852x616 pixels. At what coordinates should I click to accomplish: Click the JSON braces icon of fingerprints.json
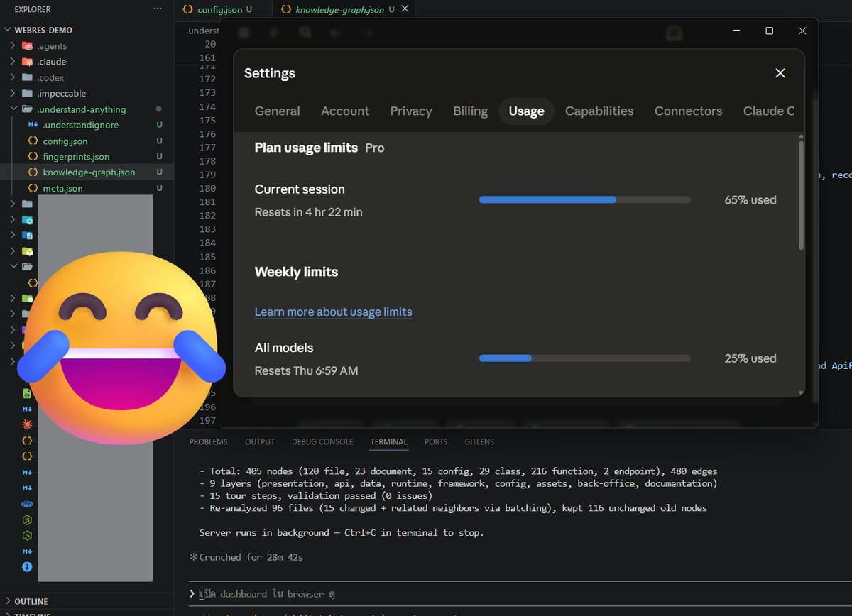click(x=33, y=156)
